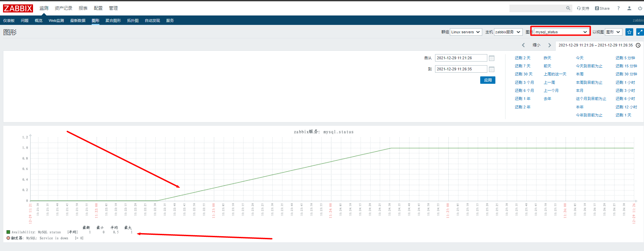Switch to 概览 submenu
This screenshot has width=644, height=251.
click(x=38, y=21)
